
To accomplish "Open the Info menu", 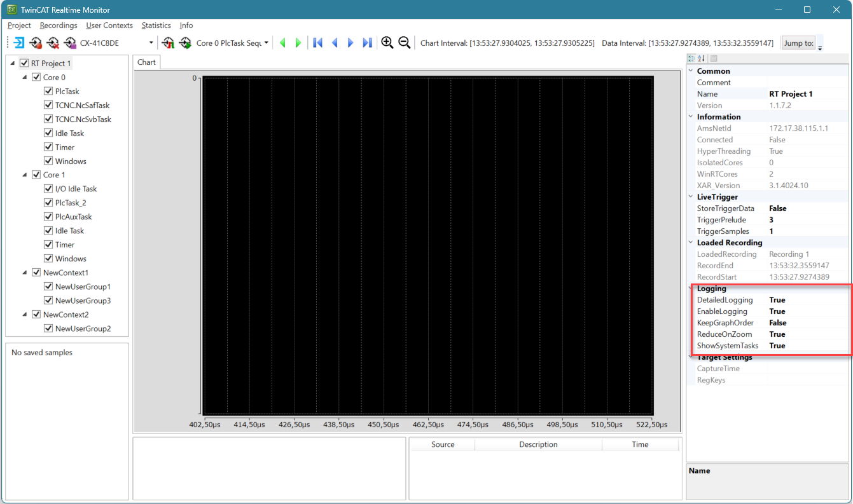I will click(186, 25).
